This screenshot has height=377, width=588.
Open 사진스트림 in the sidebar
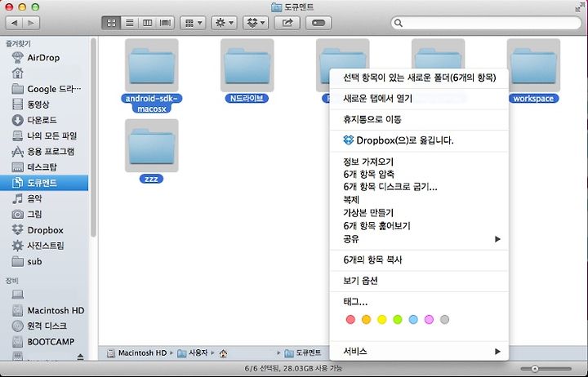[44, 246]
